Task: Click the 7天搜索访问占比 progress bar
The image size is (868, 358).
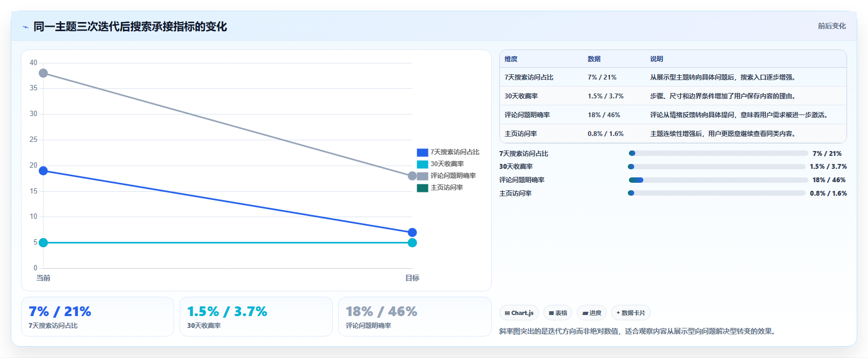Action: [718, 153]
